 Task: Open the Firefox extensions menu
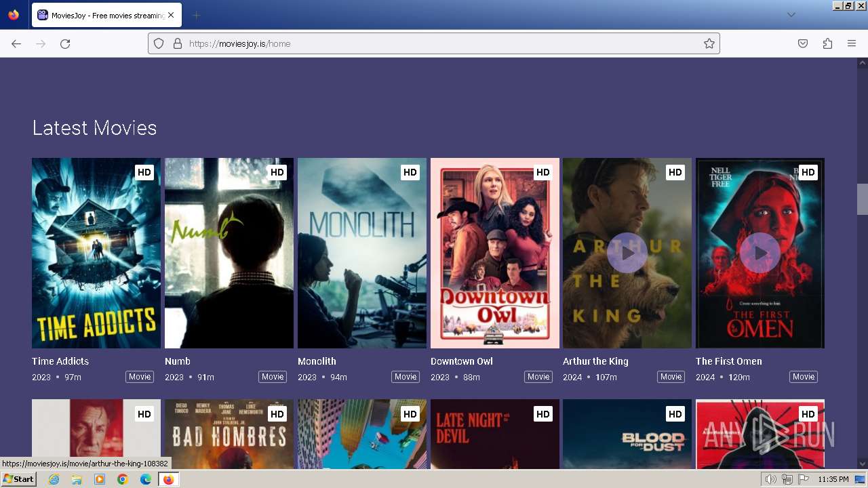[827, 43]
